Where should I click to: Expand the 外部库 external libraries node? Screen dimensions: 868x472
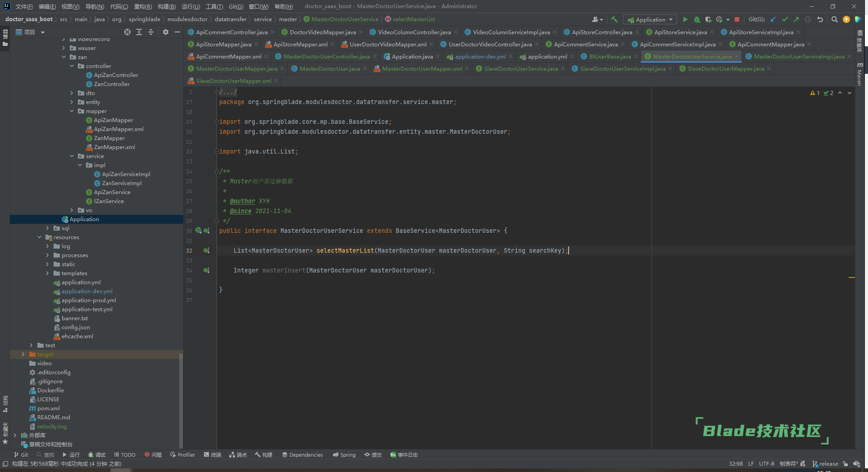(15, 436)
